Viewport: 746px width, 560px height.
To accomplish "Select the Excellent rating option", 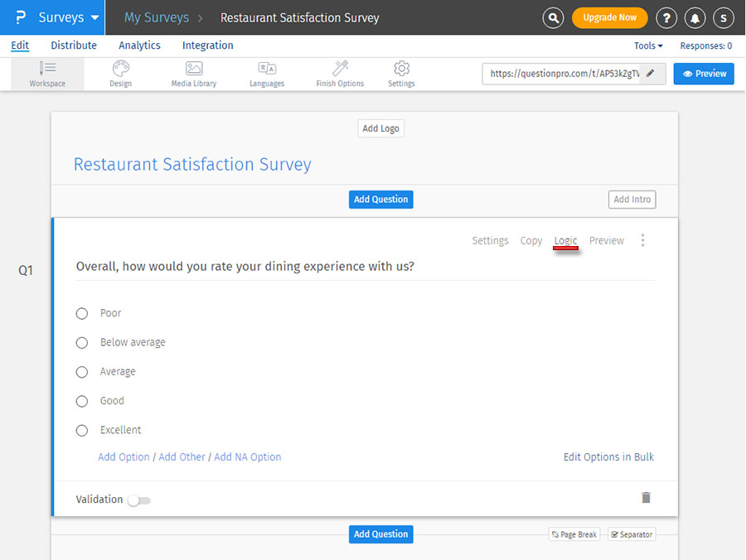I will click(x=81, y=430).
